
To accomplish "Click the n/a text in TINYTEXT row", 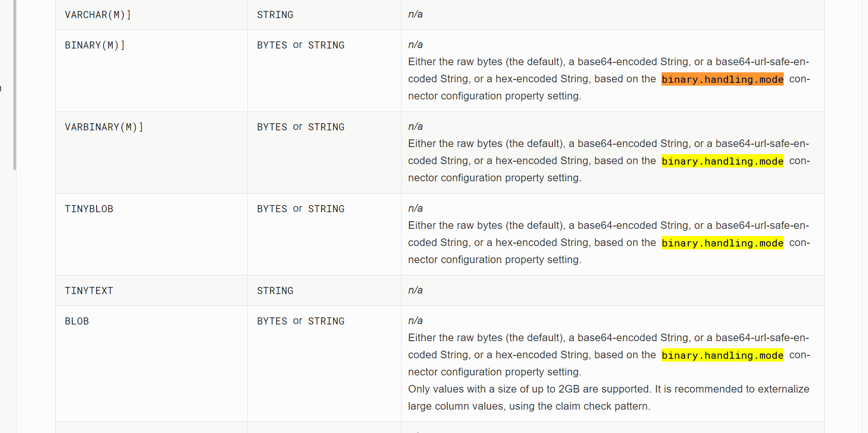I will 415,290.
